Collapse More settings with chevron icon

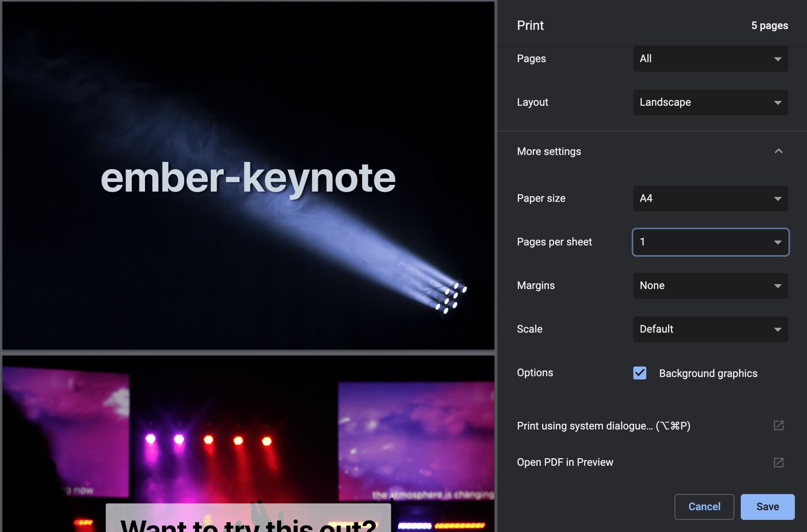point(778,151)
